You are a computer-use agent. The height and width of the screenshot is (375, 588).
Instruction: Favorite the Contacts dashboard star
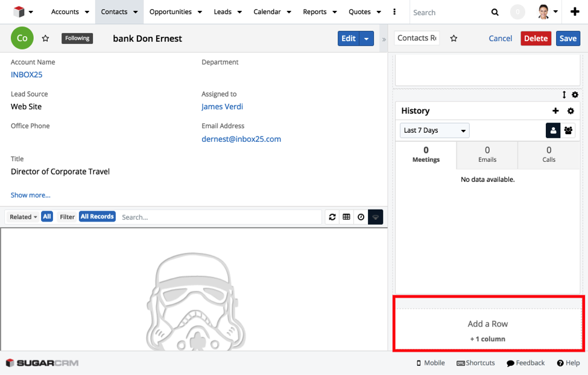454,38
